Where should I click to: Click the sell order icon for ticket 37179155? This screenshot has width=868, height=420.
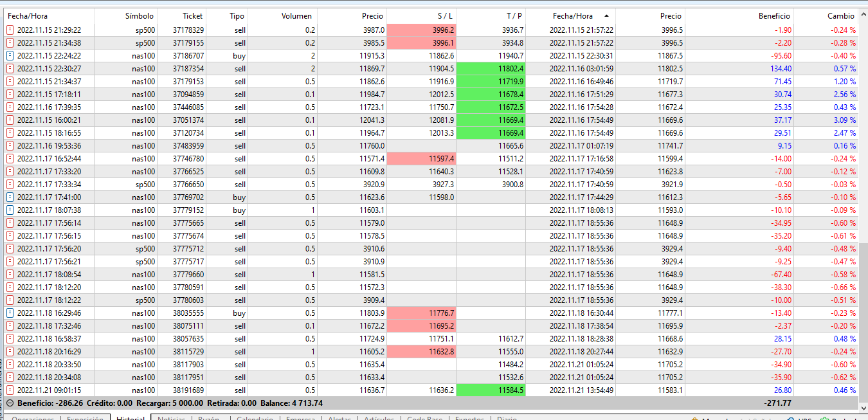click(x=10, y=43)
